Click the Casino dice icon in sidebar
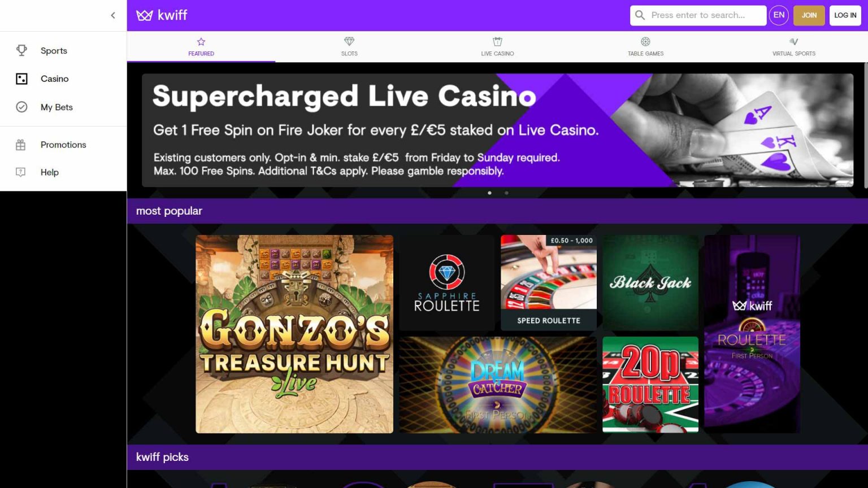Screen dimensions: 868x488 click(21, 79)
